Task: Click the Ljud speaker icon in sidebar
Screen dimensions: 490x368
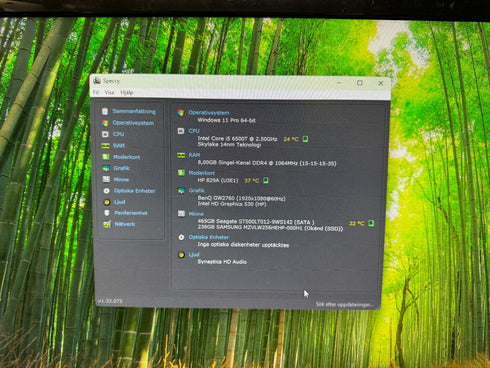Action: tap(107, 202)
